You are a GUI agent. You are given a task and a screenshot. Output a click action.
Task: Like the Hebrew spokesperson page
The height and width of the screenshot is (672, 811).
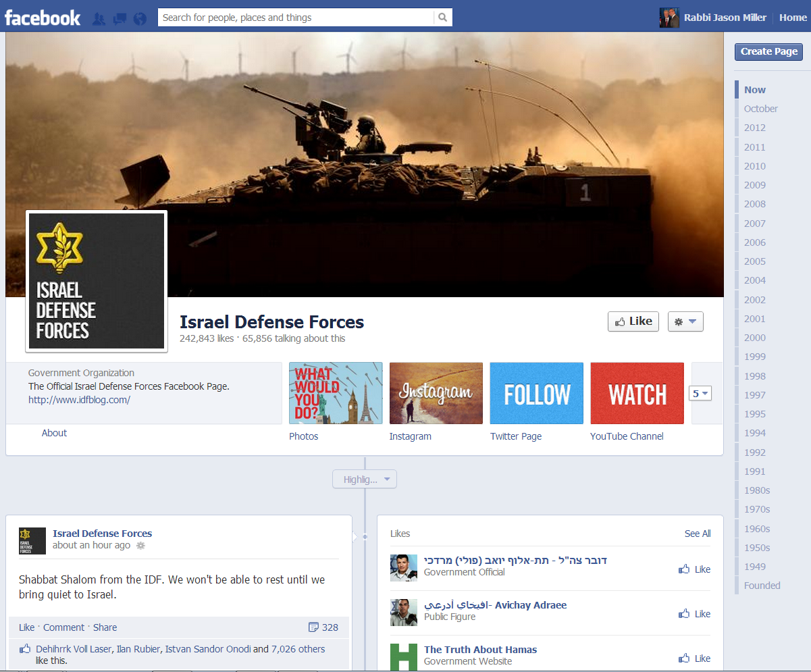[x=695, y=569]
